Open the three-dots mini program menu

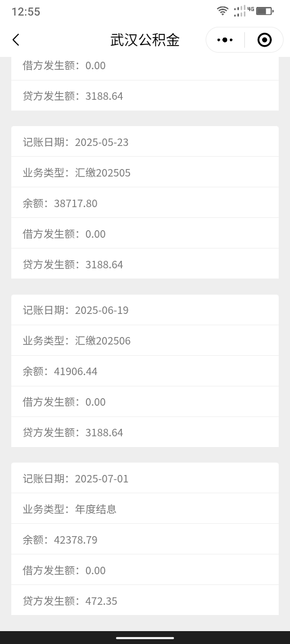(x=225, y=40)
